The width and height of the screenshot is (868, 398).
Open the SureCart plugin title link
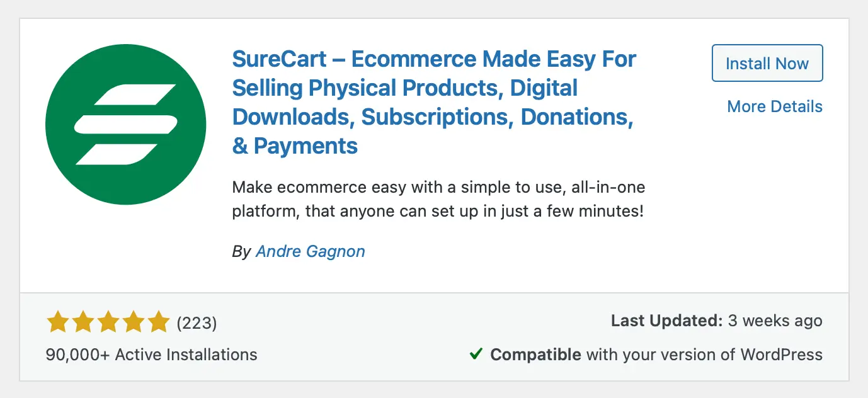434,103
